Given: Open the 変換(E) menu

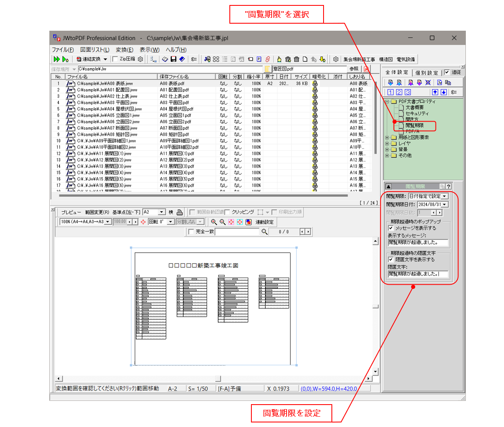Looking at the screenshot, I should [124, 49].
